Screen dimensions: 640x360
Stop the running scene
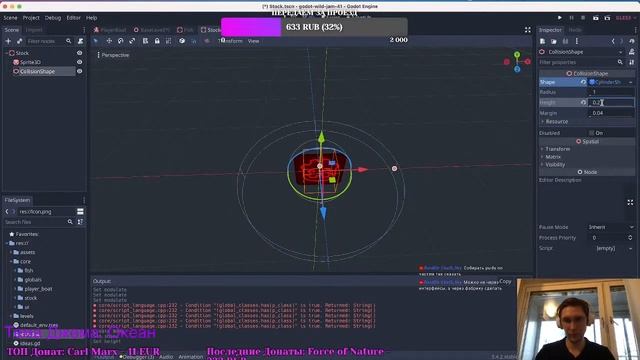[x=583, y=18]
